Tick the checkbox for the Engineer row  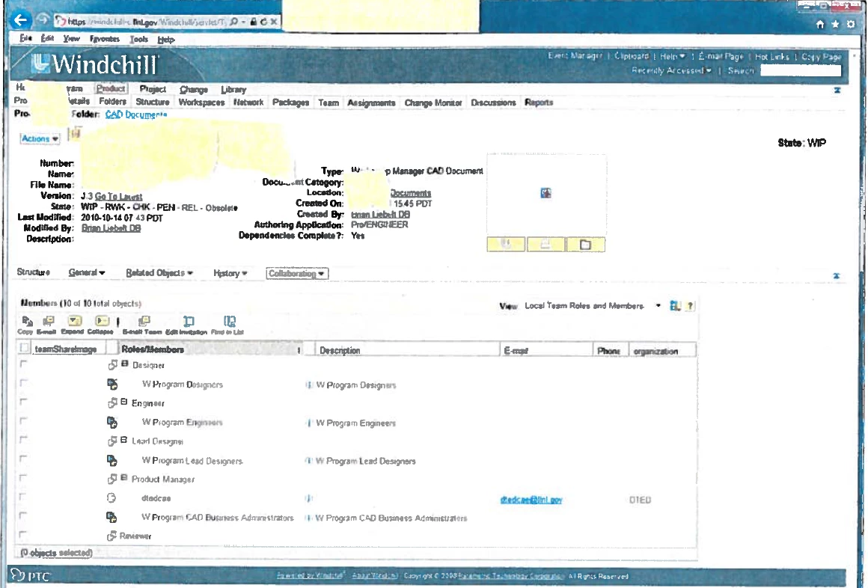coord(22,402)
